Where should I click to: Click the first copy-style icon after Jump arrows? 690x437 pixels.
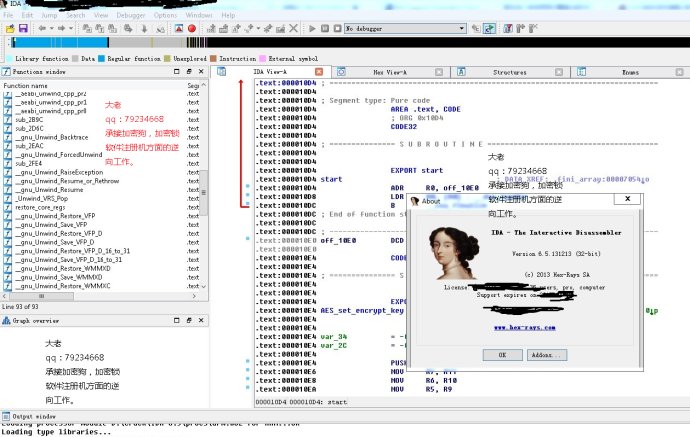point(87,29)
